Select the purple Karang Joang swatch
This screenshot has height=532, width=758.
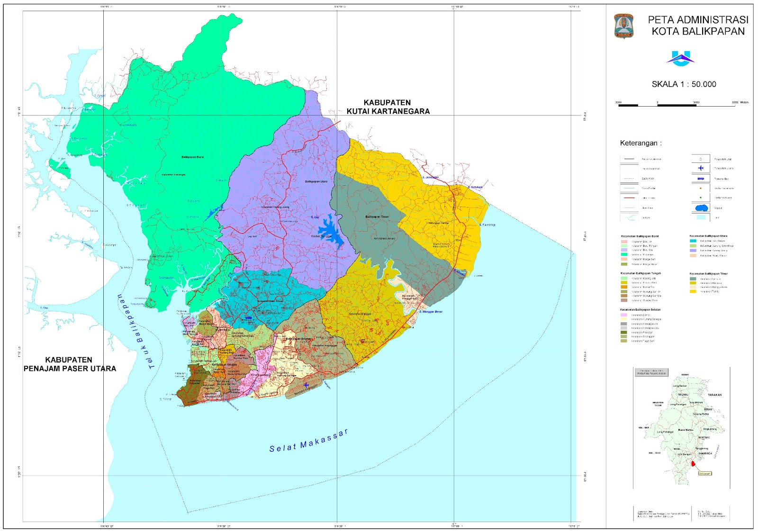point(693,251)
